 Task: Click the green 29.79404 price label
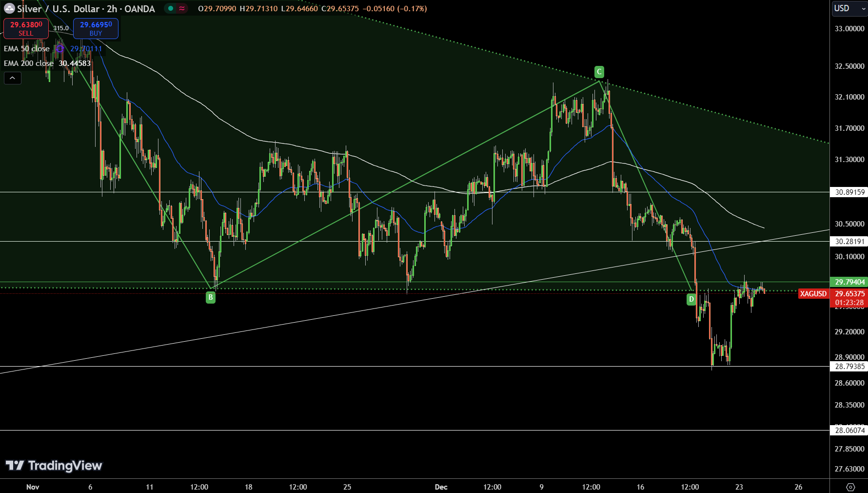(x=849, y=282)
